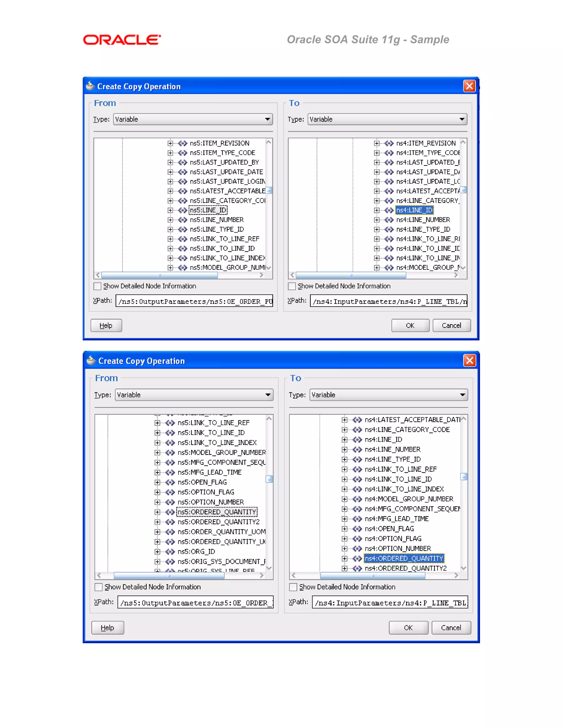Click element icon beside ns5:OPTION_NUMBER
The image size is (563, 728).
[x=170, y=502]
